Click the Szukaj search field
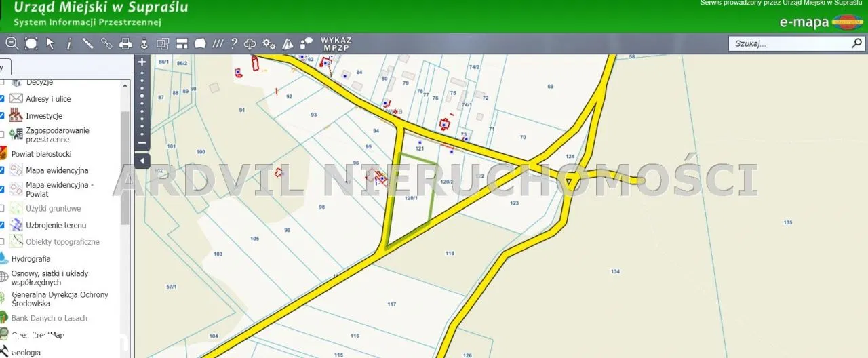868x358 pixels. tap(789, 43)
